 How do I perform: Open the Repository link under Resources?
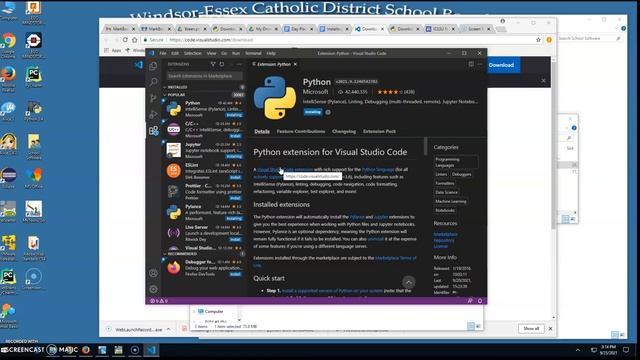click(444, 240)
